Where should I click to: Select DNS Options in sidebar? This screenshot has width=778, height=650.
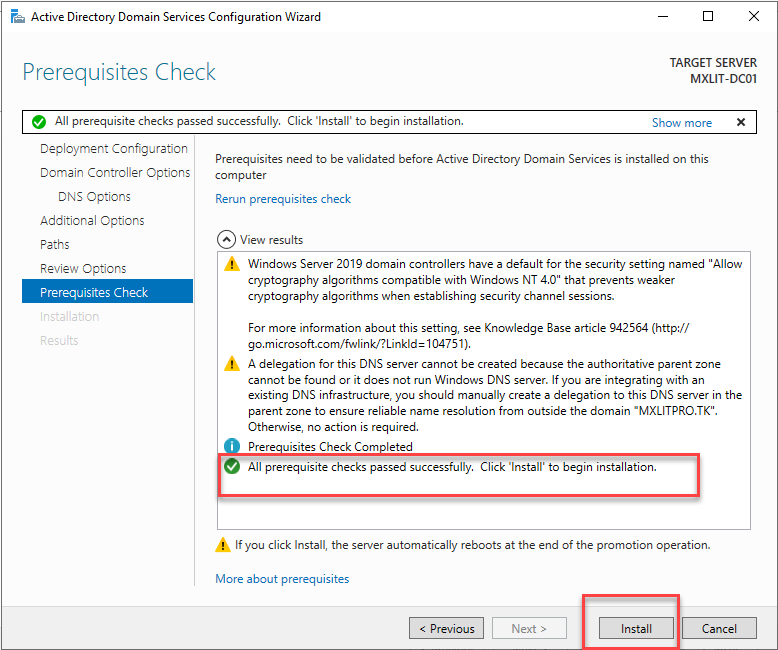[94, 197]
